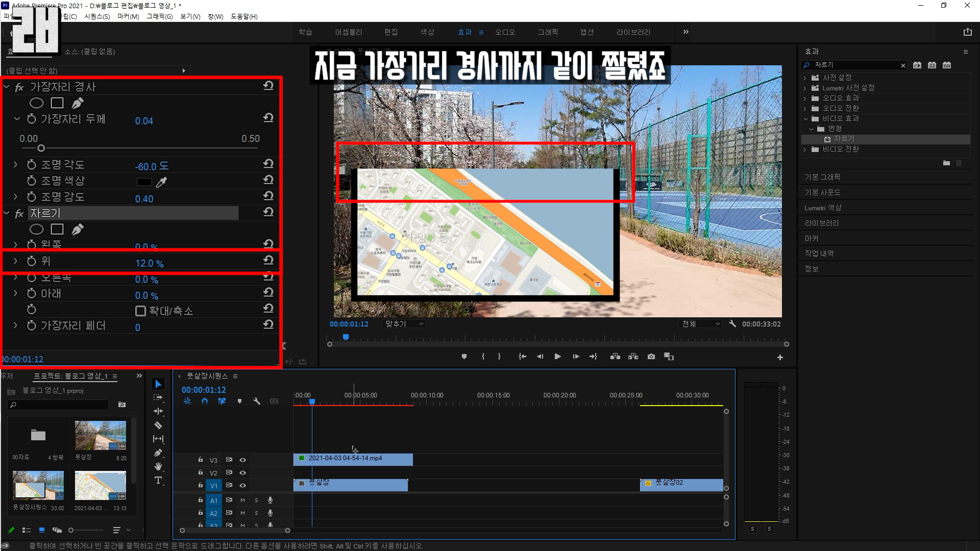Open the 기본 그래픽 panel
This screenshot has width=980, height=551.
822,177
